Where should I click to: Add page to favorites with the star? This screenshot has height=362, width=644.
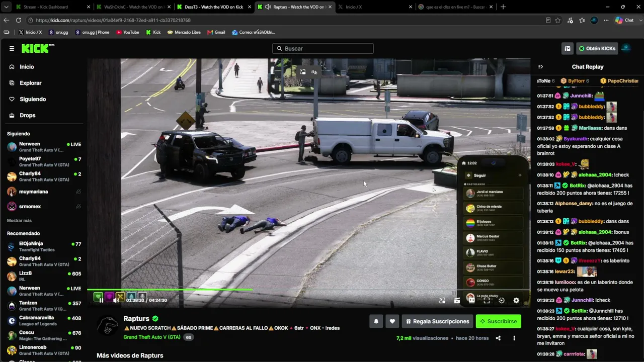tap(558, 20)
